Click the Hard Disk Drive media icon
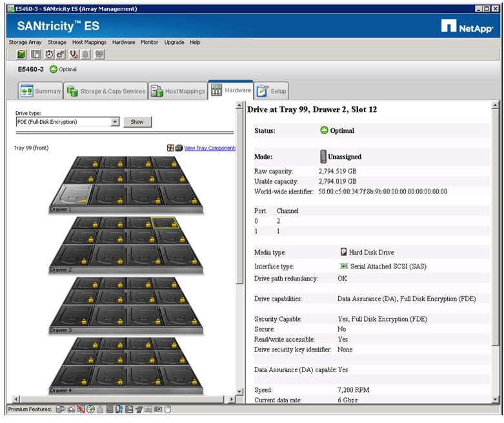 tap(343, 252)
